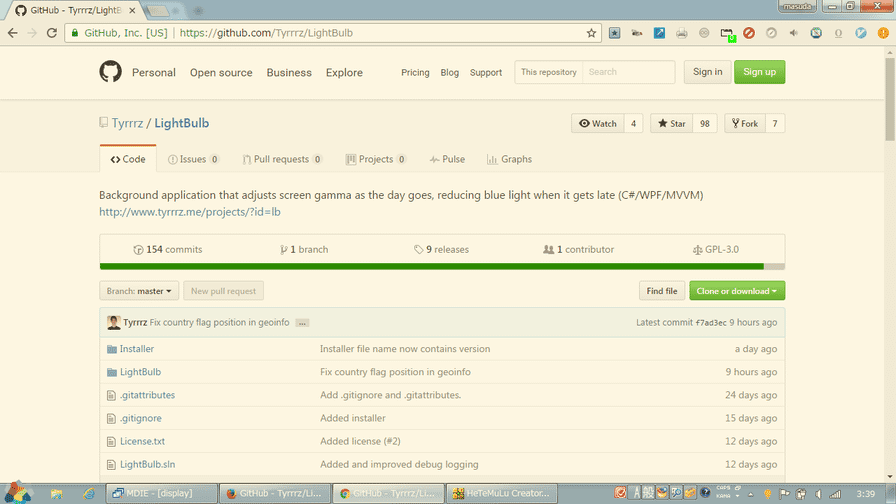
Task: Open Internet Explorer taskbar icon
Action: (89, 494)
